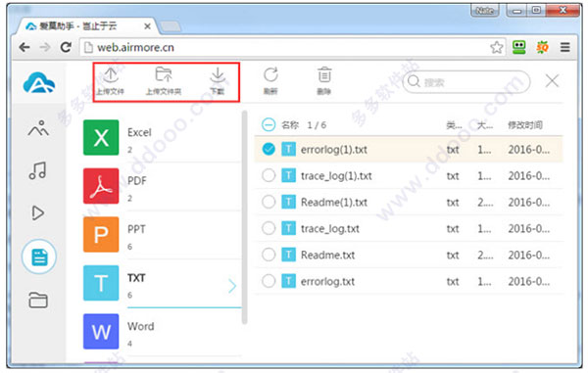Select the Excel category
The height and width of the screenshot is (373, 588).
162,138
